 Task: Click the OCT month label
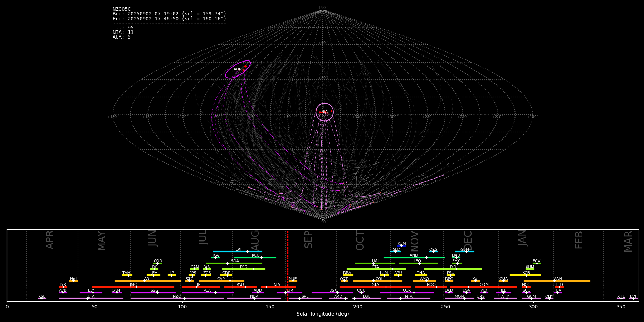point(360,241)
